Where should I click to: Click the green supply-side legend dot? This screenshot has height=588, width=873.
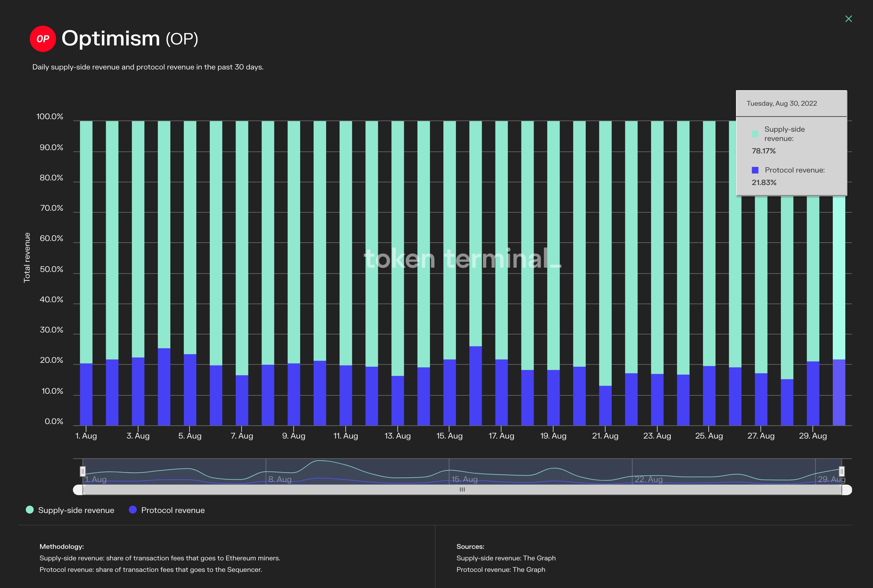pyautogui.click(x=30, y=510)
